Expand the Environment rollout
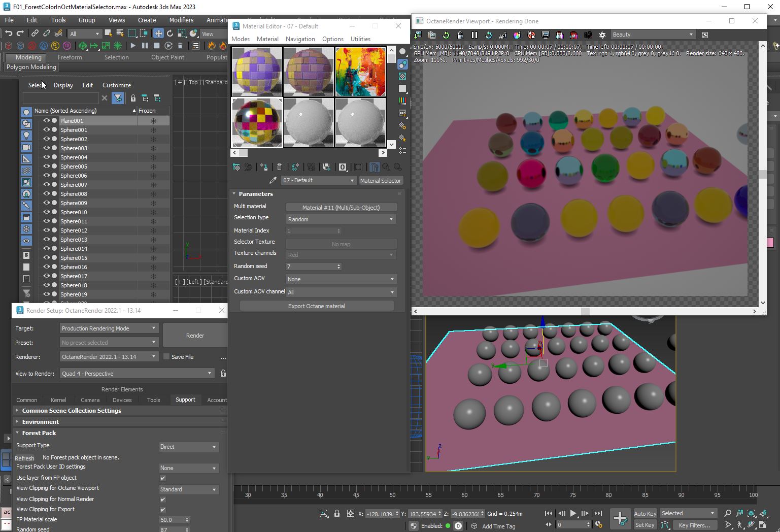The height and width of the screenshot is (532, 780). (x=41, y=422)
